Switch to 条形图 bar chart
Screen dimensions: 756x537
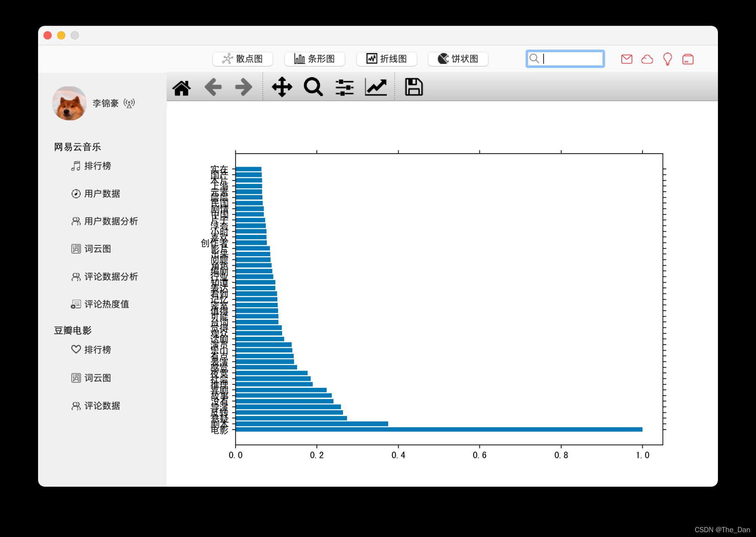315,59
